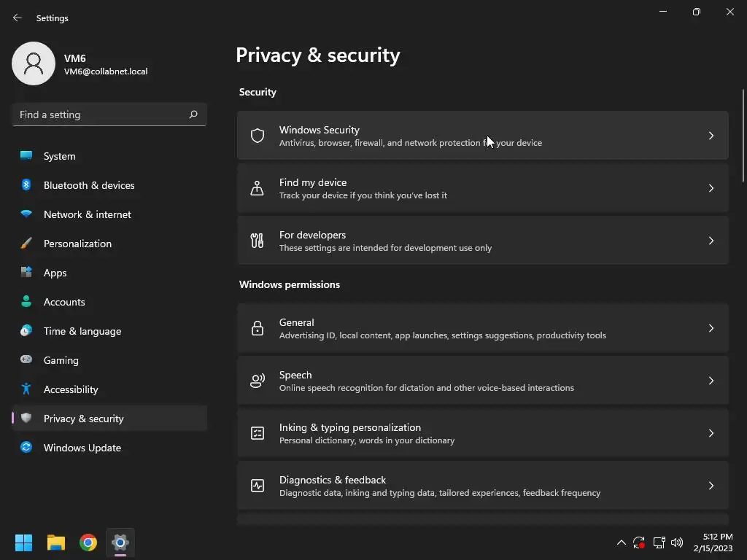Switch to the Personalization section
747x560 pixels.
(77, 244)
